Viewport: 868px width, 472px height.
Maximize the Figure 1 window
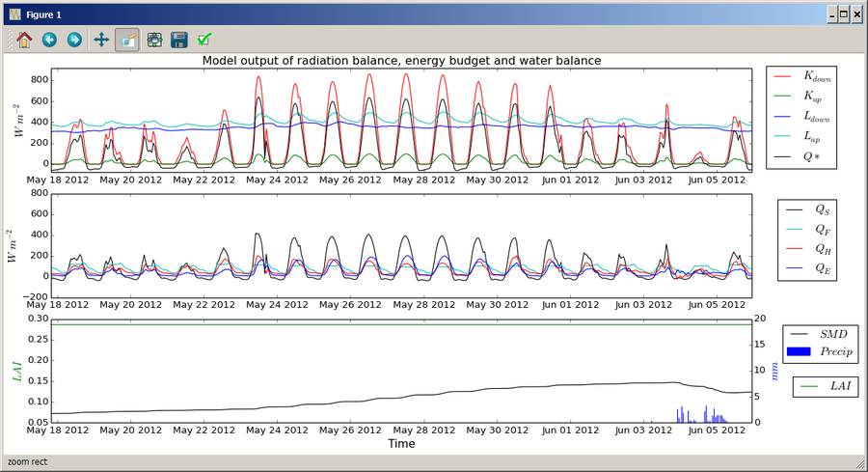click(x=844, y=14)
